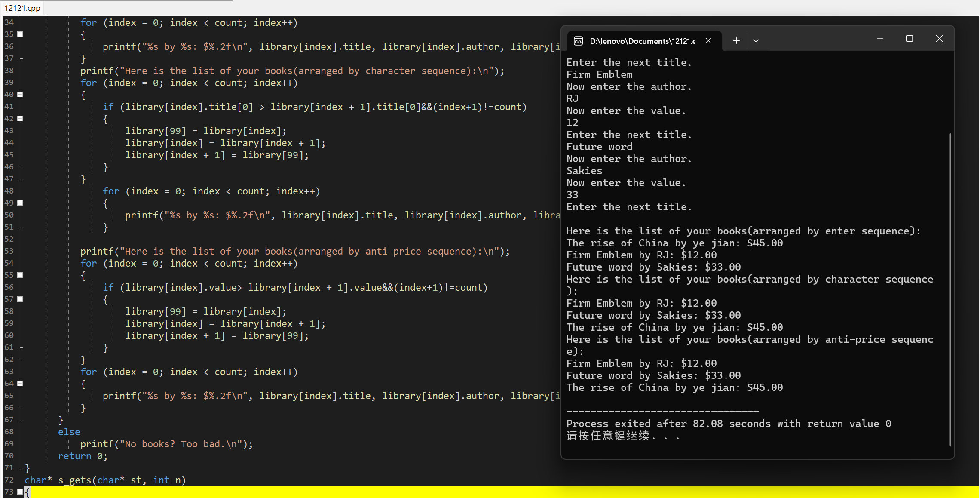Toggle fold marker at line 57

click(x=20, y=299)
